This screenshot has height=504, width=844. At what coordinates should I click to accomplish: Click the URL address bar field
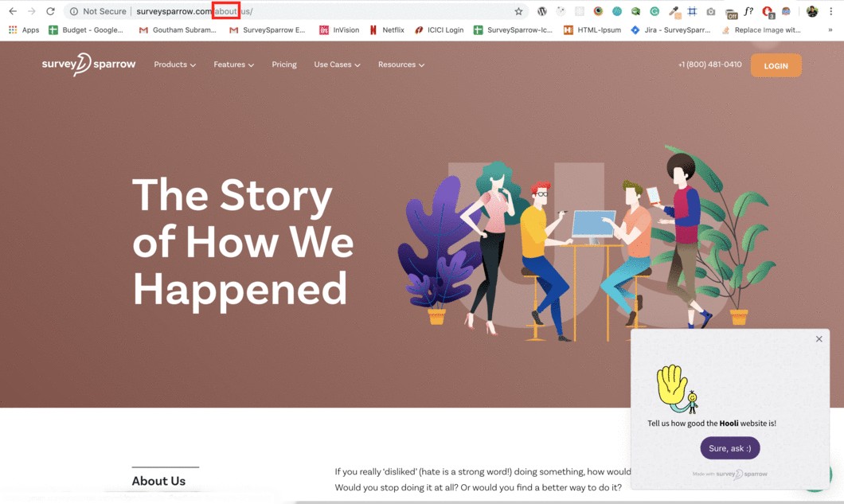(x=295, y=11)
